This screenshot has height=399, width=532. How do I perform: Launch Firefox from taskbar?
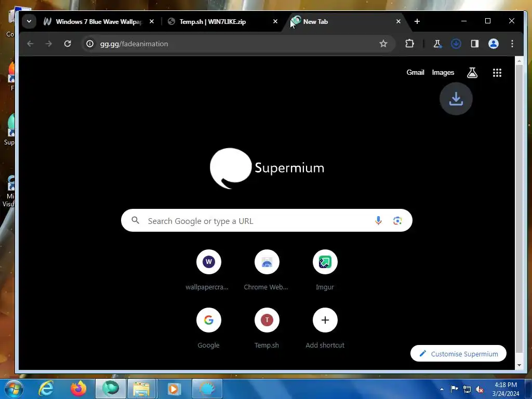pos(78,389)
